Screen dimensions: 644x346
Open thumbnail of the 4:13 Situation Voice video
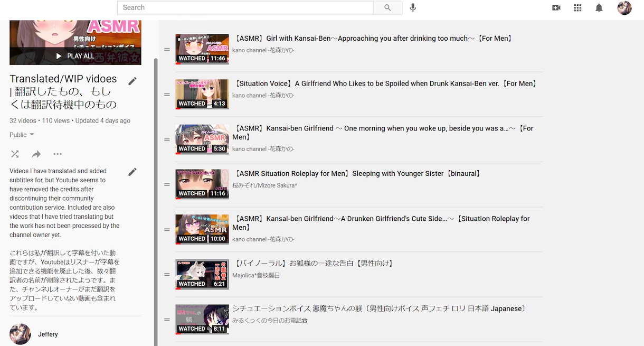pyautogui.click(x=202, y=94)
